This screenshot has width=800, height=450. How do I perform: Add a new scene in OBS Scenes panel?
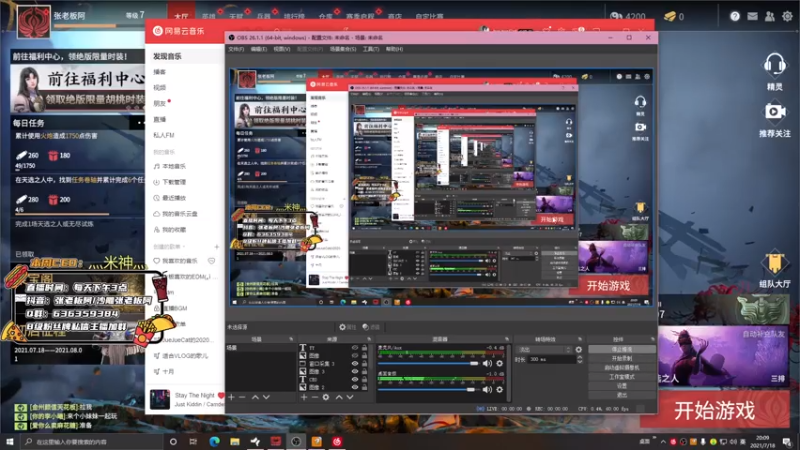point(232,397)
